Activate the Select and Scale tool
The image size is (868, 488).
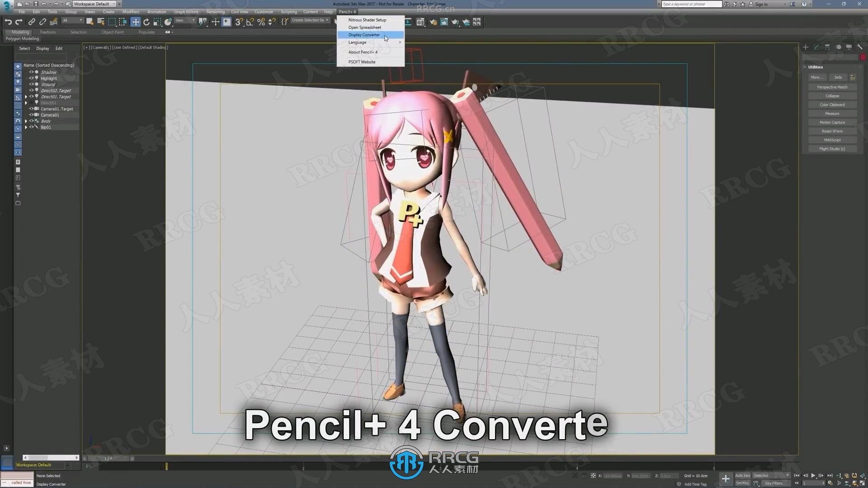[x=157, y=22]
